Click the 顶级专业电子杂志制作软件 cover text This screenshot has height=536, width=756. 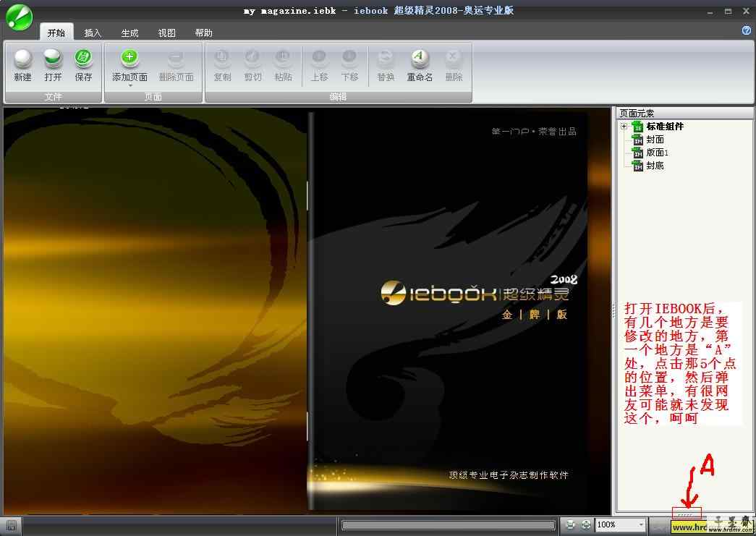[x=509, y=475]
